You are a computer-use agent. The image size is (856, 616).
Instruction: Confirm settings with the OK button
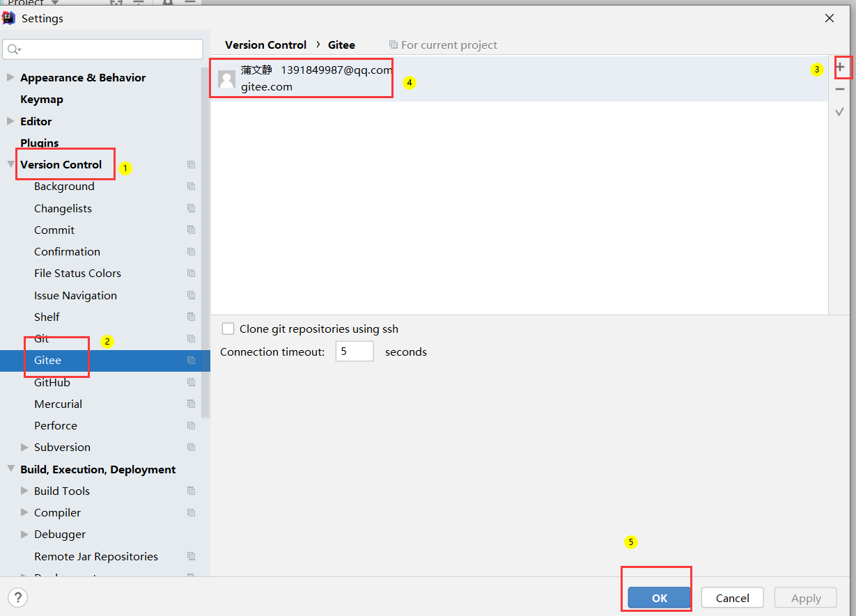(x=660, y=598)
